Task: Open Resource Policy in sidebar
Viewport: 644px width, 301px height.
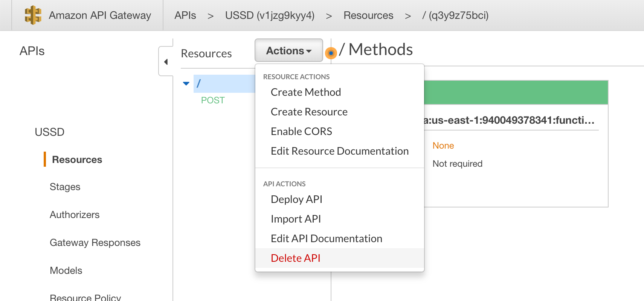Action: (85, 297)
